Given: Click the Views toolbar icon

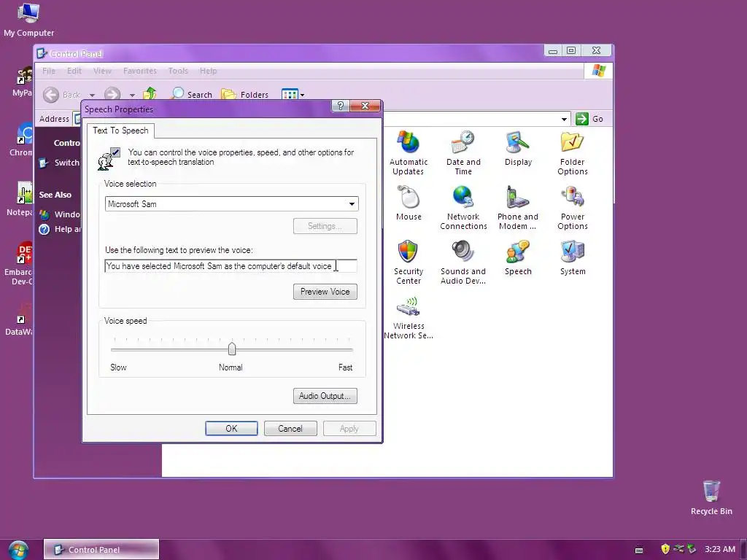Looking at the screenshot, I should [x=289, y=94].
